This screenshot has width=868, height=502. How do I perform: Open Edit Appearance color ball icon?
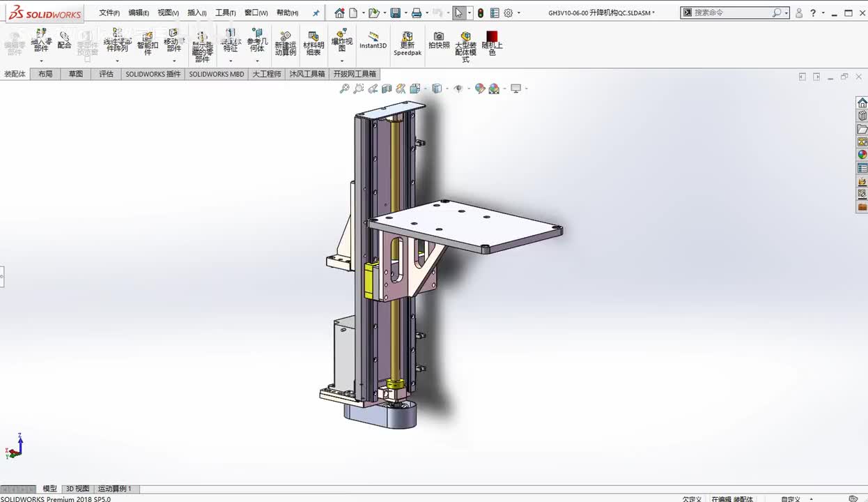coord(480,89)
